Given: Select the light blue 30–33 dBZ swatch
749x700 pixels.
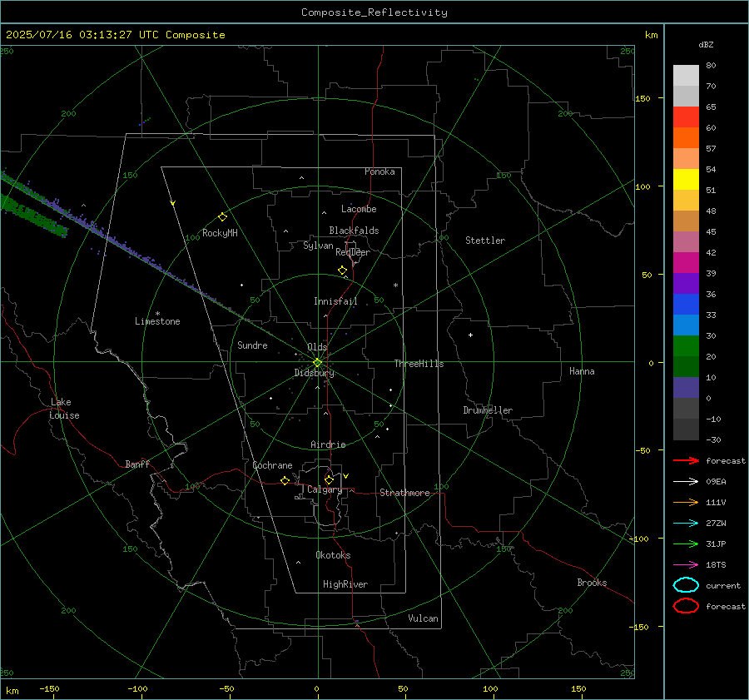Looking at the screenshot, I should (686, 325).
